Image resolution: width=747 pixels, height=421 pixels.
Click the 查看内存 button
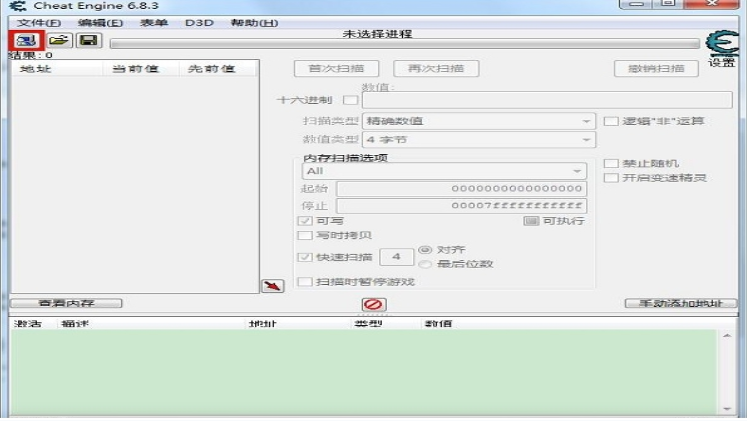pos(66,303)
